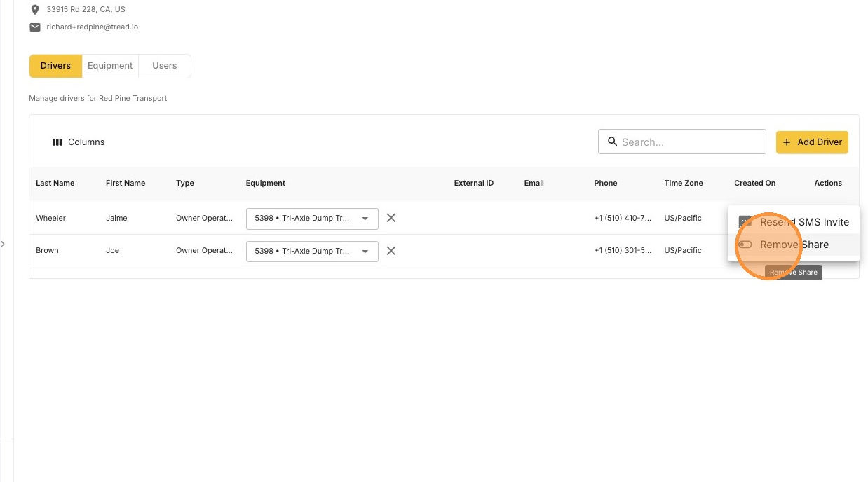
Task: Click the Owner Operator type cell for Brown
Action: [204, 251]
